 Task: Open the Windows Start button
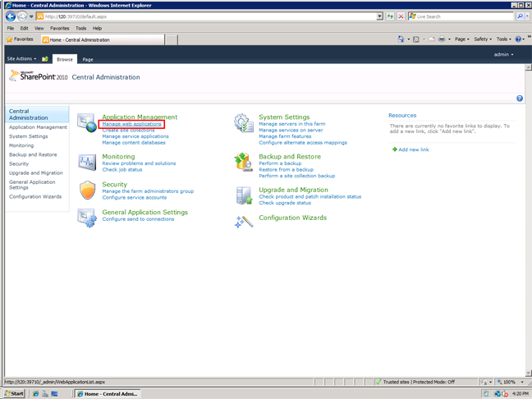(14, 393)
